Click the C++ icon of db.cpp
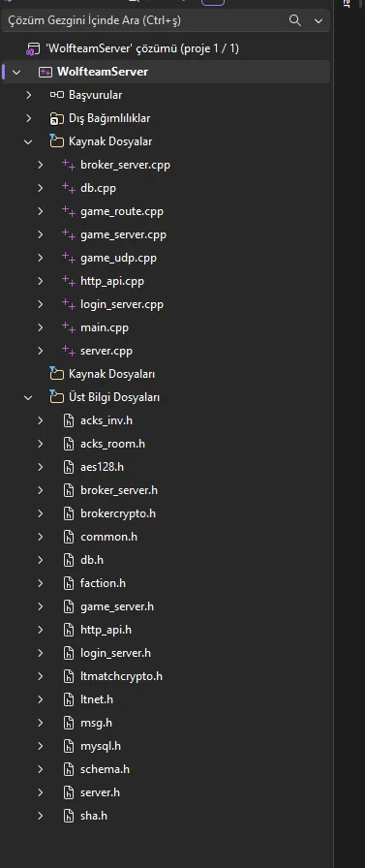Image resolution: width=365 pixels, height=868 pixels. (x=69, y=188)
